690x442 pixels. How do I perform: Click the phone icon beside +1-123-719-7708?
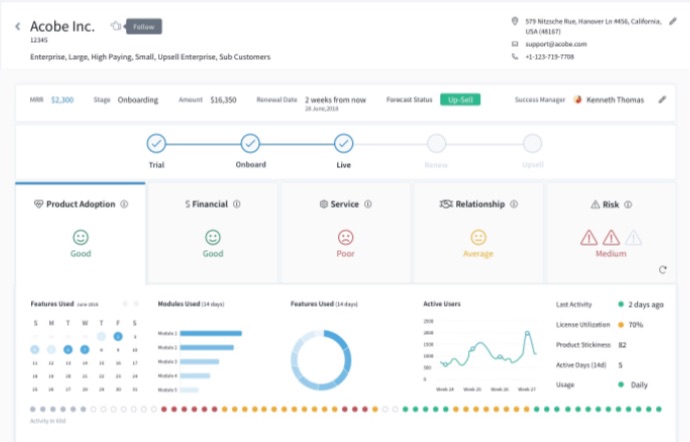pyautogui.click(x=514, y=56)
